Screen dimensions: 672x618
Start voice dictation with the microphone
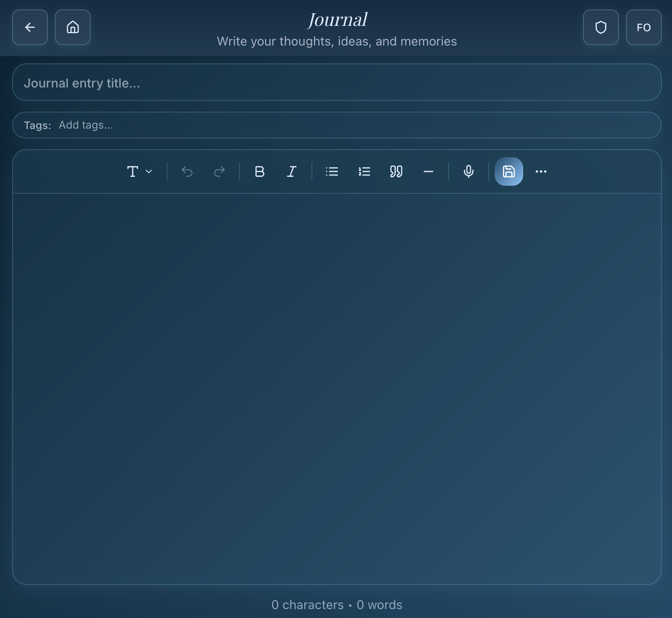(x=468, y=171)
